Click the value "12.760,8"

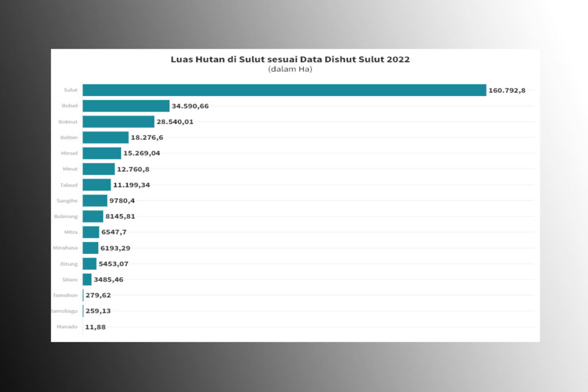(x=133, y=169)
